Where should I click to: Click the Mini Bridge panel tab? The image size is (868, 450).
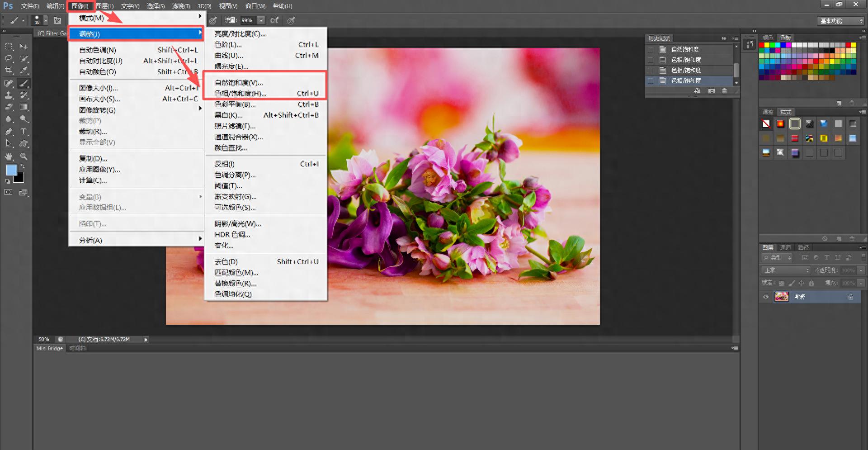tap(50, 348)
